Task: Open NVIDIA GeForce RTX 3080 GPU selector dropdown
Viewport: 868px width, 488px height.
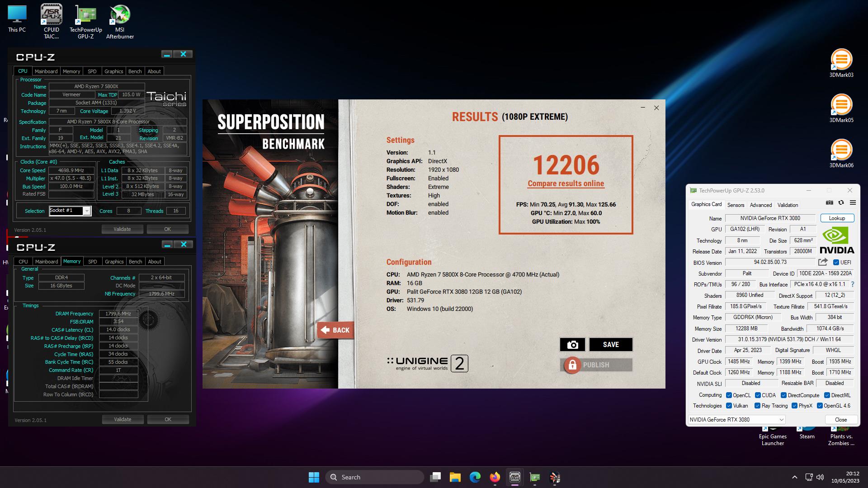Action: tap(736, 420)
